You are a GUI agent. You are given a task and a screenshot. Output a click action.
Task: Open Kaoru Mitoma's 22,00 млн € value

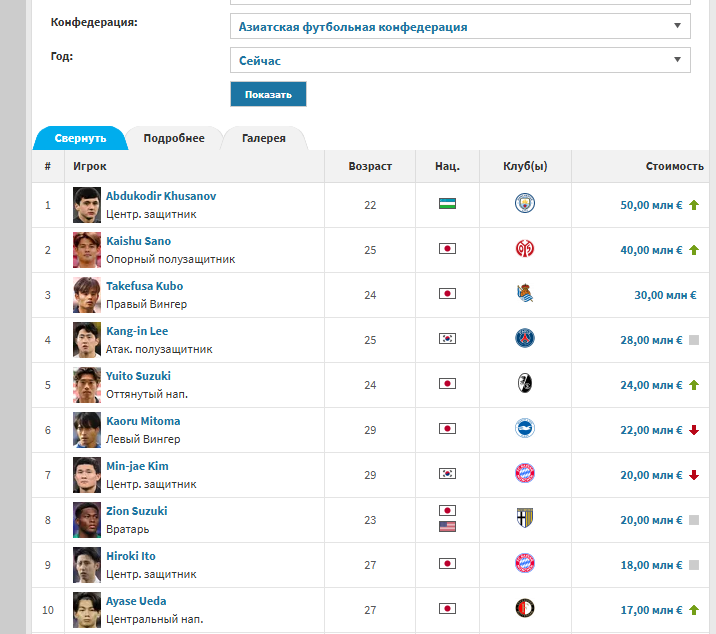[651, 430]
